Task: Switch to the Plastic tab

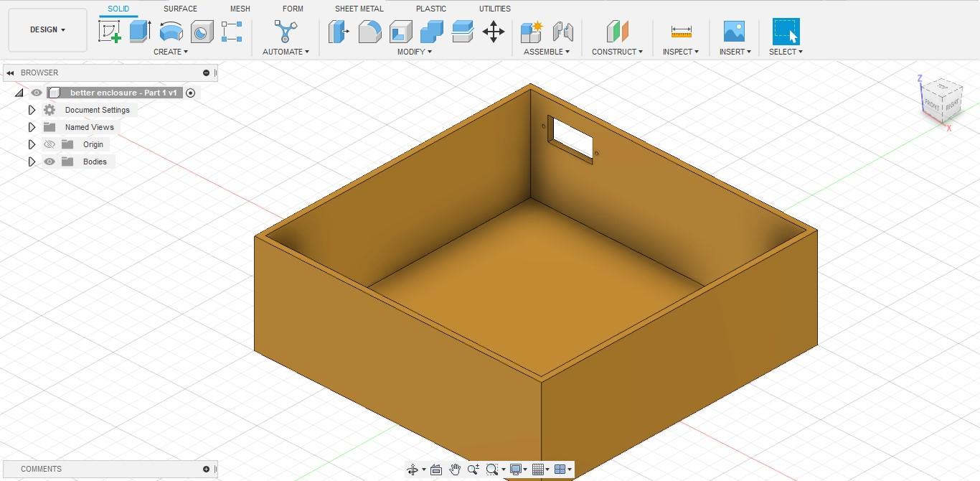Action: 430,9
